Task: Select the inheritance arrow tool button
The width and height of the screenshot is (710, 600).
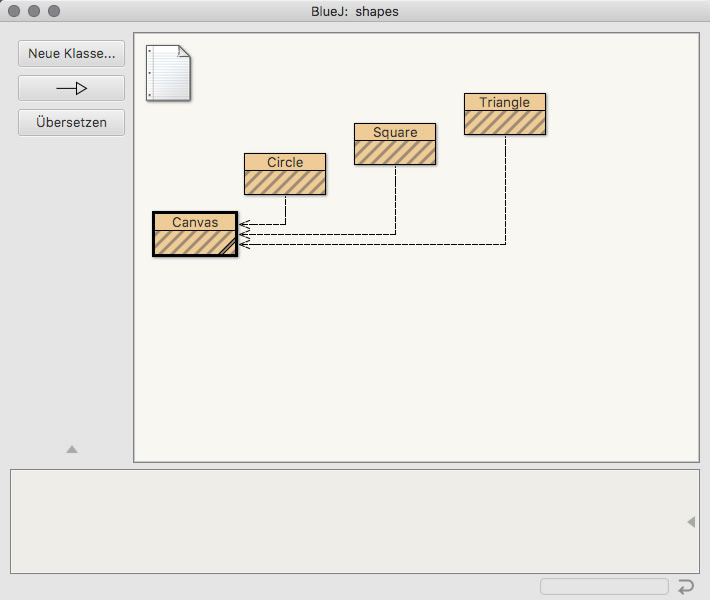Action: [x=71, y=88]
